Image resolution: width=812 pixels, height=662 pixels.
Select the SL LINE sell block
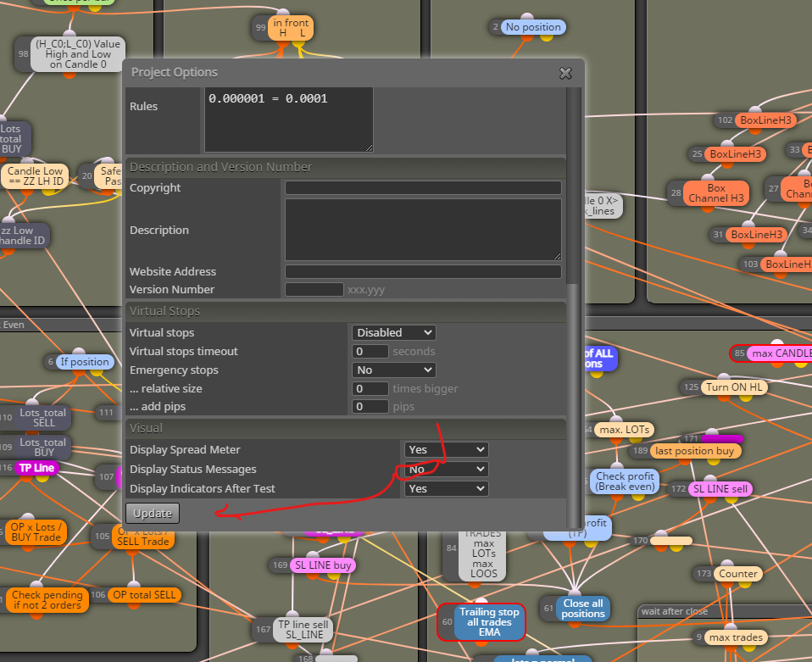[720, 488]
